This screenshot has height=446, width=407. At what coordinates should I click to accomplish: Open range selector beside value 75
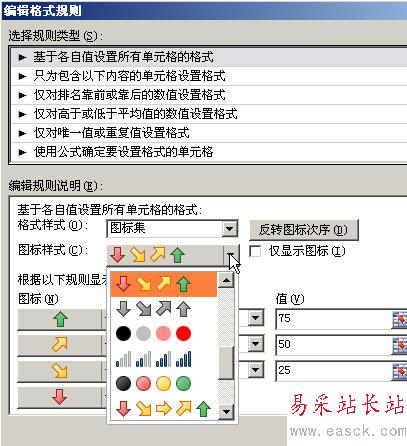(400, 319)
